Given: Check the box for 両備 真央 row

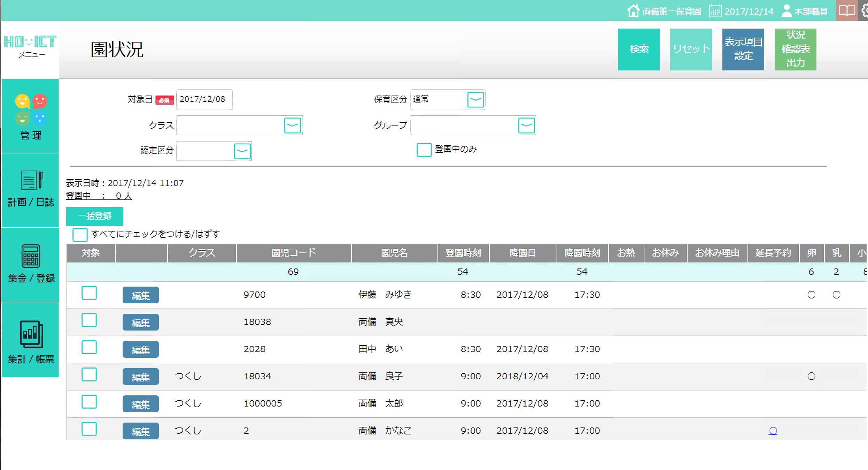Looking at the screenshot, I should (x=89, y=320).
